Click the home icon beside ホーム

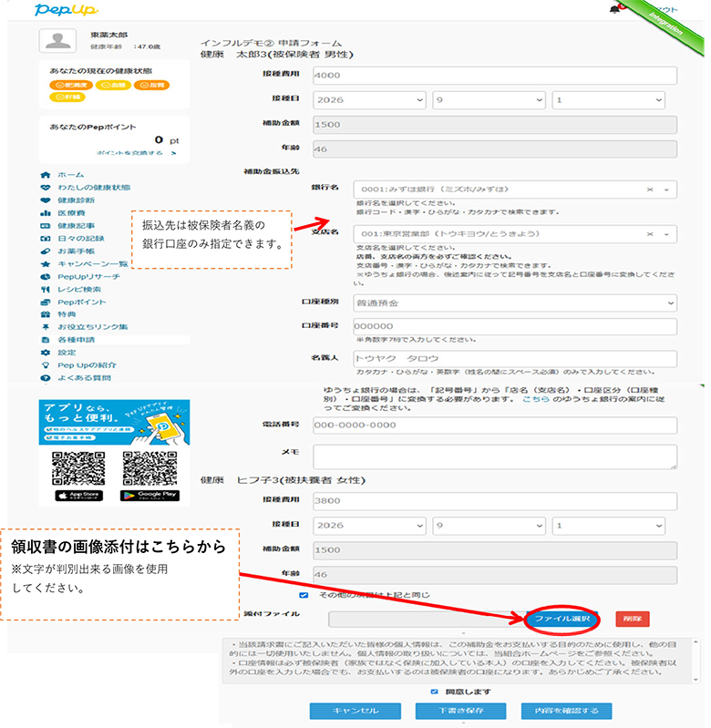click(x=45, y=175)
